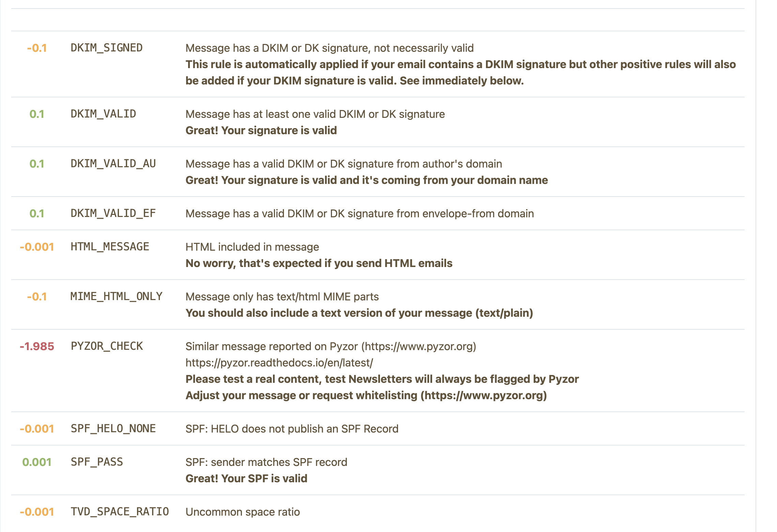Select the DKIM_VALID_EF rule label
The width and height of the screenshot is (777, 532).
(x=113, y=214)
